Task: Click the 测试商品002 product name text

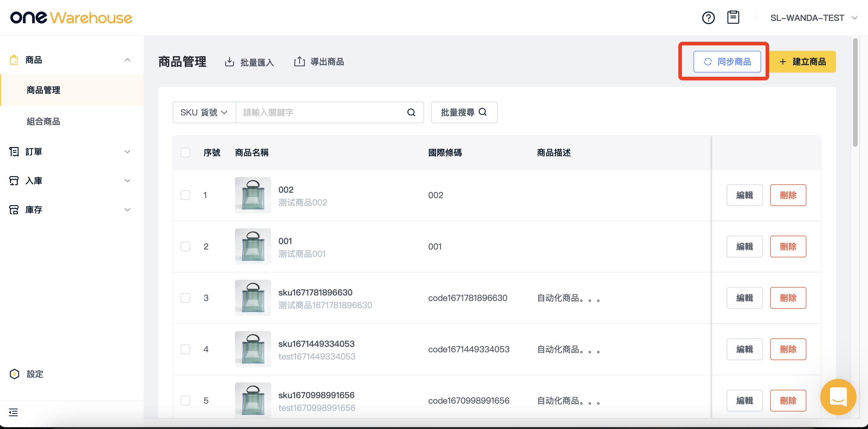Action: point(303,202)
